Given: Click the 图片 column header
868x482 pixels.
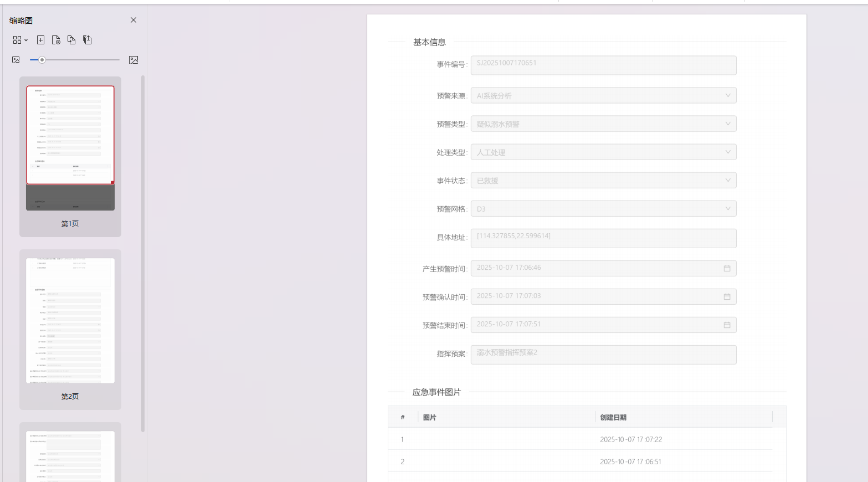Looking at the screenshot, I should click(x=429, y=417).
